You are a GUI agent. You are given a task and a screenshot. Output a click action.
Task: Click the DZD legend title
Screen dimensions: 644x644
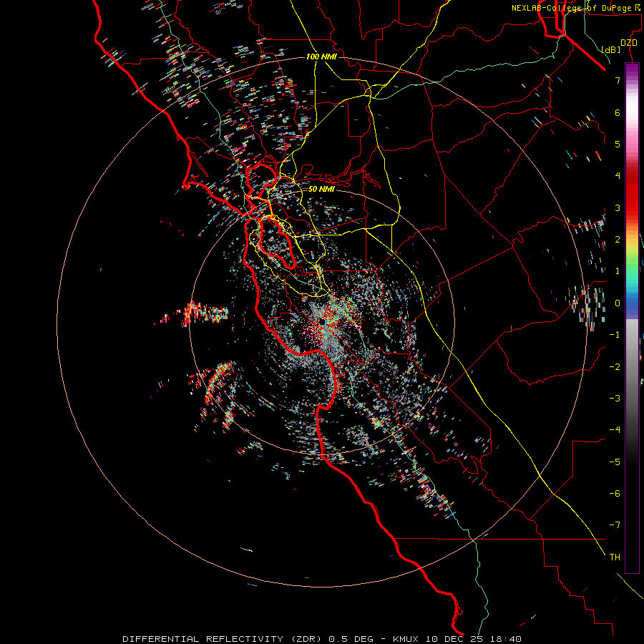click(x=629, y=43)
